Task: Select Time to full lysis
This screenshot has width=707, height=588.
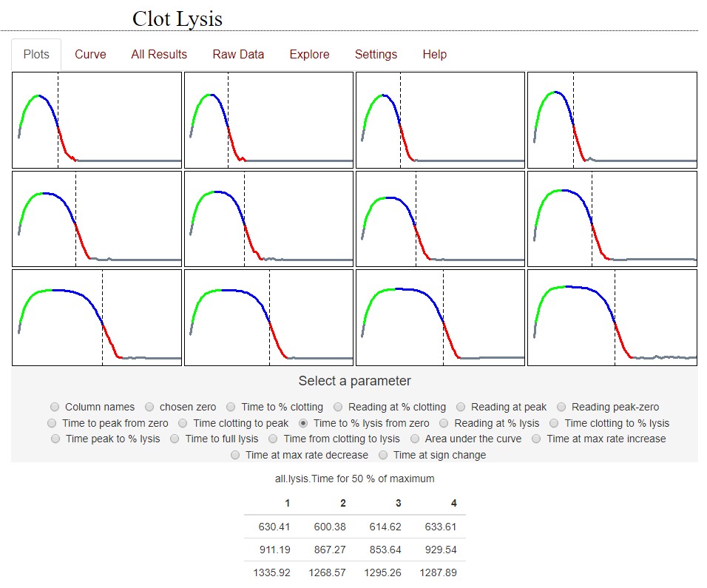Action: point(175,439)
